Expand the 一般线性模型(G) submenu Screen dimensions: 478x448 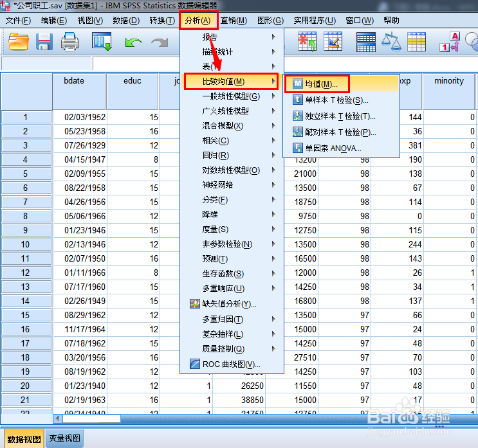point(232,96)
